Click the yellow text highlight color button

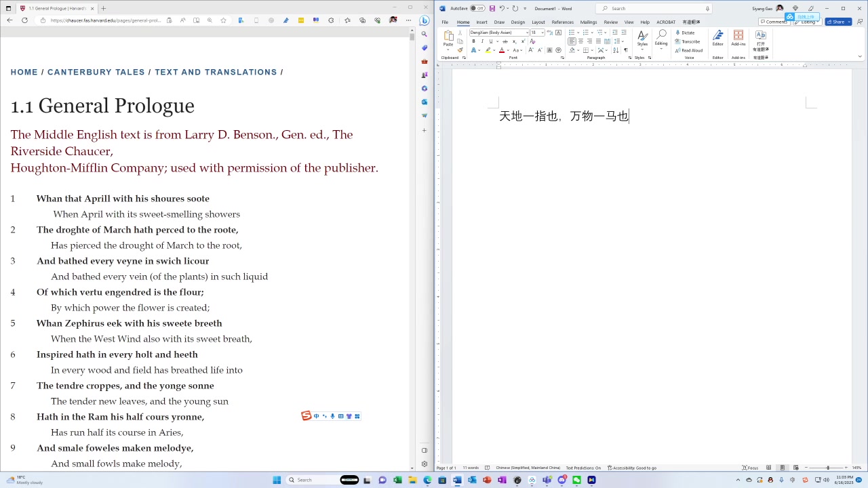(x=488, y=50)
